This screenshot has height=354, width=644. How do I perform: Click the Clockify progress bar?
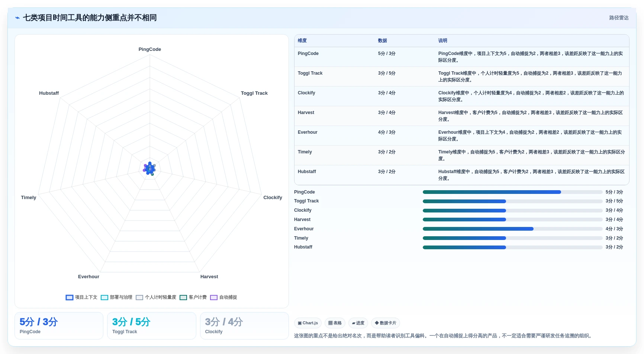512,211
